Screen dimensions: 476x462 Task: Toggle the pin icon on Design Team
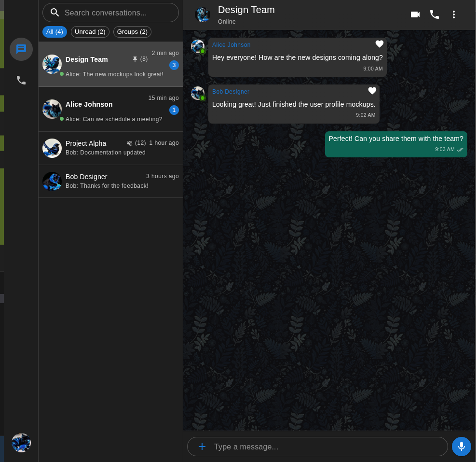135,59
